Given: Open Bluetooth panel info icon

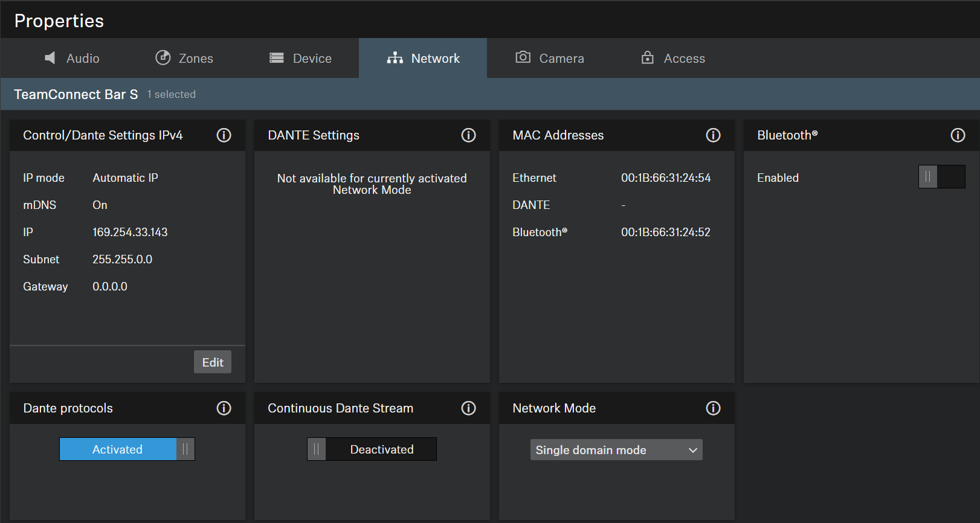Looking at the screenshot, I should click(x=958, y=135).
